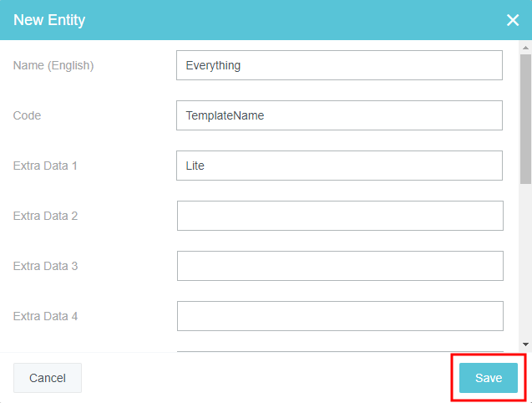This screenshot has width=532, height=403.
Task: Focus the Code field containing TemplateName
Action: [339, 115]
